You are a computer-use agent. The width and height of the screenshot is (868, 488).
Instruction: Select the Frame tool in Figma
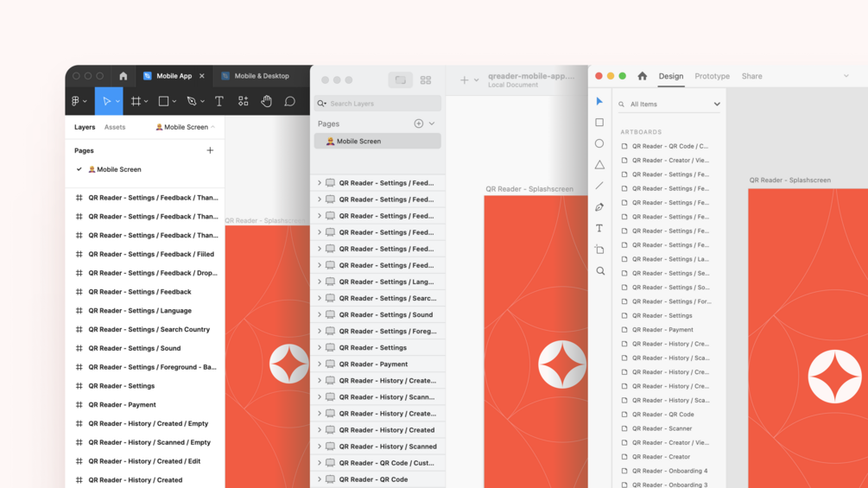pyautogui.click(x=136, y=101)
